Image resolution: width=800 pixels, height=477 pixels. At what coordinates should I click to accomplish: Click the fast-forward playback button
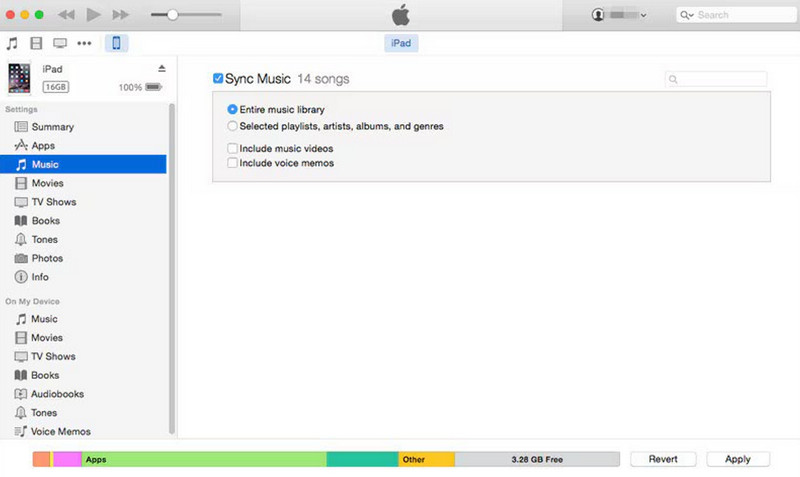(121, 15)
